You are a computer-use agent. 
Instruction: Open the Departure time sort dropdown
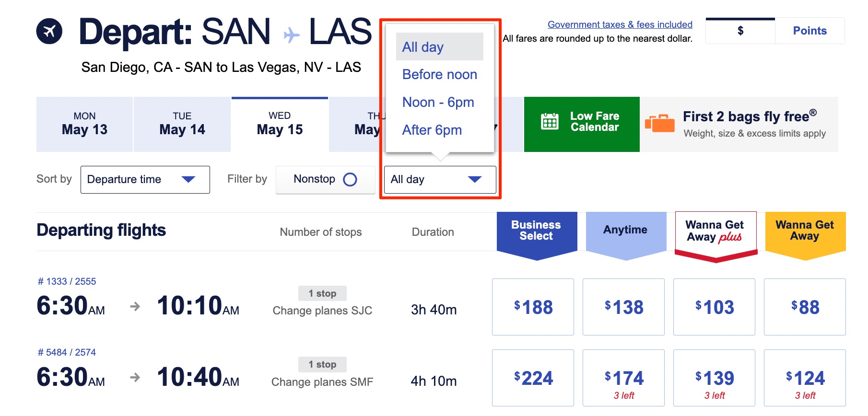point(145,179)
